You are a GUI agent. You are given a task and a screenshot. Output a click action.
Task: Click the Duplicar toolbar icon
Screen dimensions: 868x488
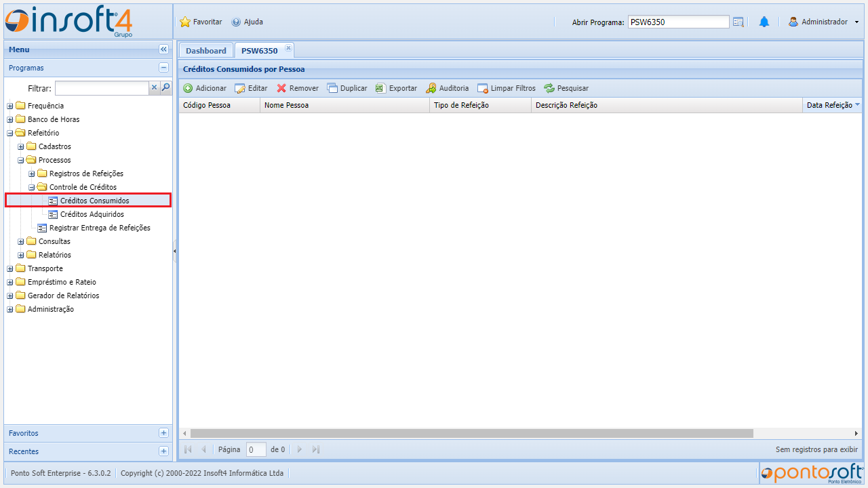332,88
